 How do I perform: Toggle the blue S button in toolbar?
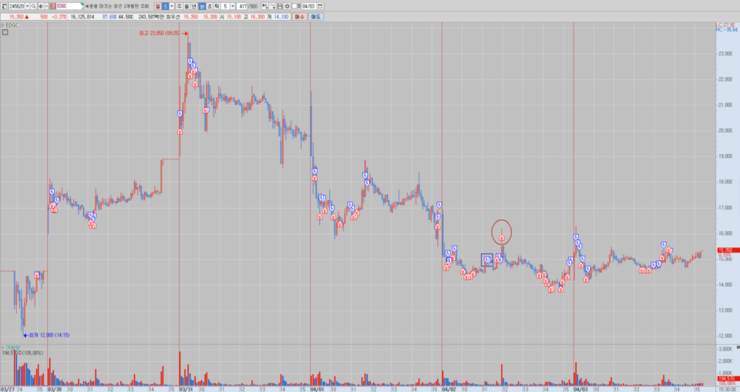click(x=165, y=6)
